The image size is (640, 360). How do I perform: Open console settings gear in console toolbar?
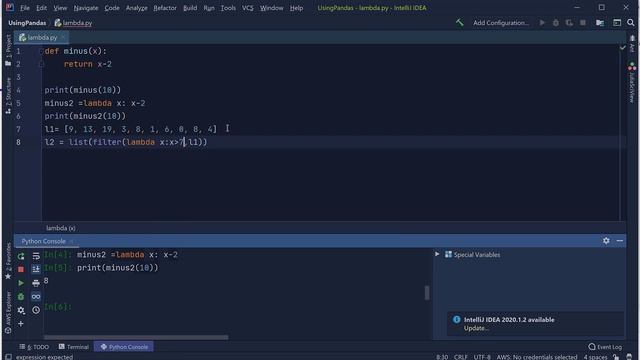click(21, 310)
